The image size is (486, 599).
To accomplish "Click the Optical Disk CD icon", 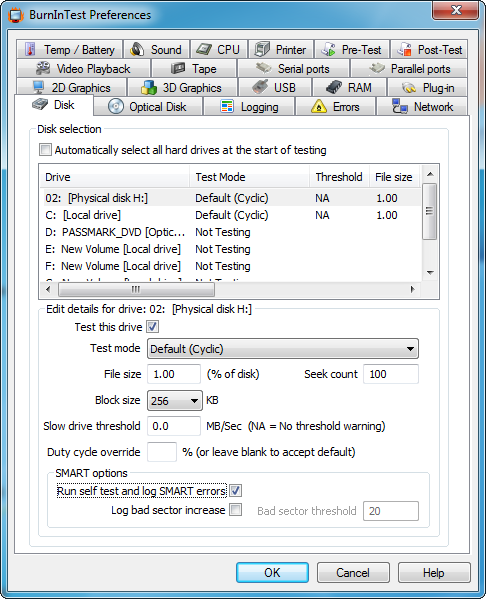I will coord(115,107).
